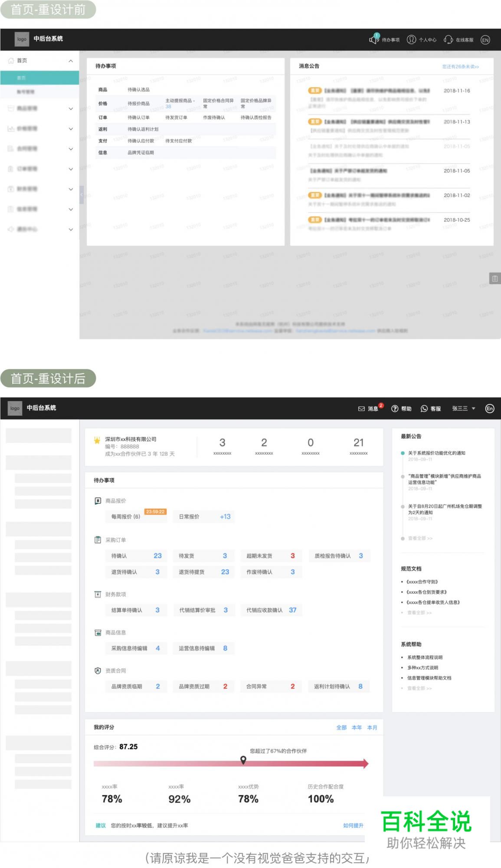Screen dimensions: 501x868
Task: Click 待支付应付款 in the before-redesign table
Action: coord(178,141)
